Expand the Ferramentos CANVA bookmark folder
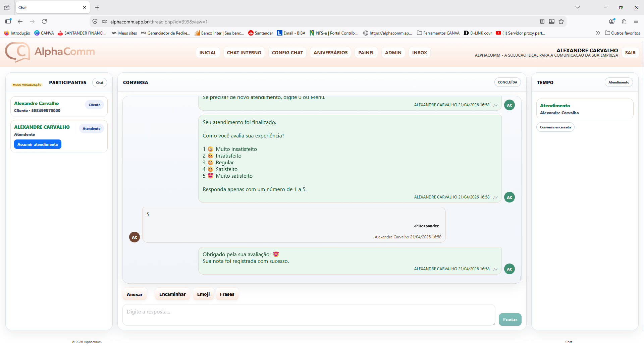The width and height of the screenshot is (644, 346). 438,33
